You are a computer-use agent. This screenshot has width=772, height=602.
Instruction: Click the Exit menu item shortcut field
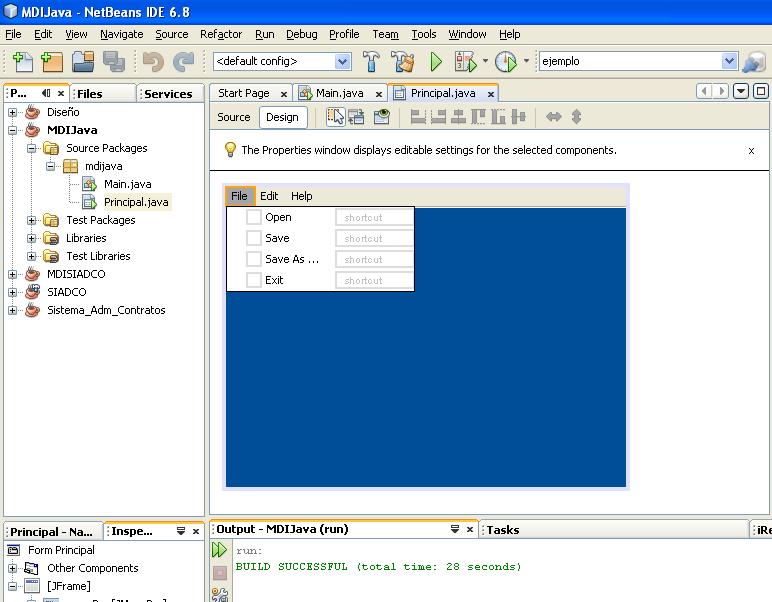(374, 280)
